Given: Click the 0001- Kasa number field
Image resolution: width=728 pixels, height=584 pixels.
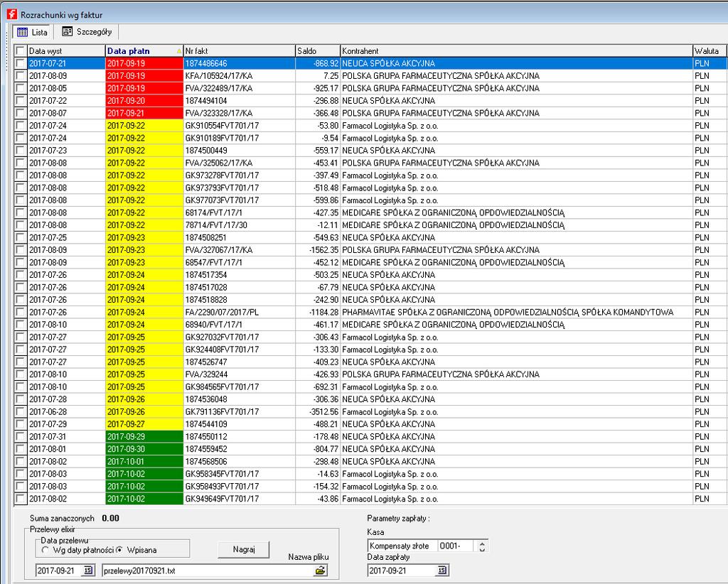Looking at the screenshot, I should point(456,546).
